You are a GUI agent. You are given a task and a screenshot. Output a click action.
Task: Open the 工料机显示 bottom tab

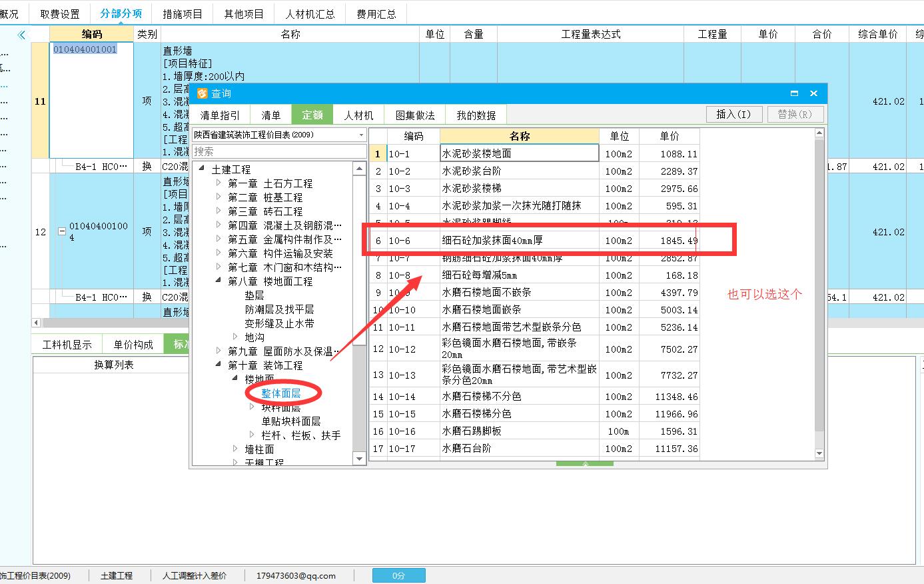pyautogui.click(x=67, y=344)
